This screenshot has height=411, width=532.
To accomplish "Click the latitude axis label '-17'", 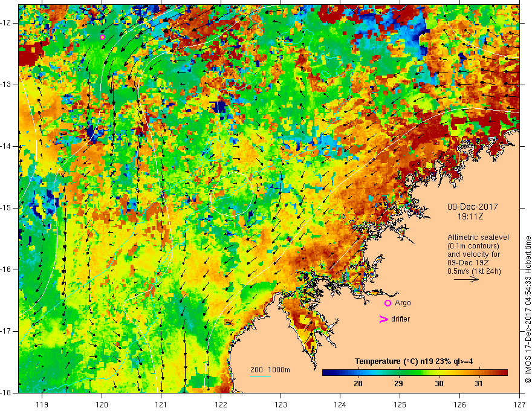I will pyautogui.click(x=6, y=331).
